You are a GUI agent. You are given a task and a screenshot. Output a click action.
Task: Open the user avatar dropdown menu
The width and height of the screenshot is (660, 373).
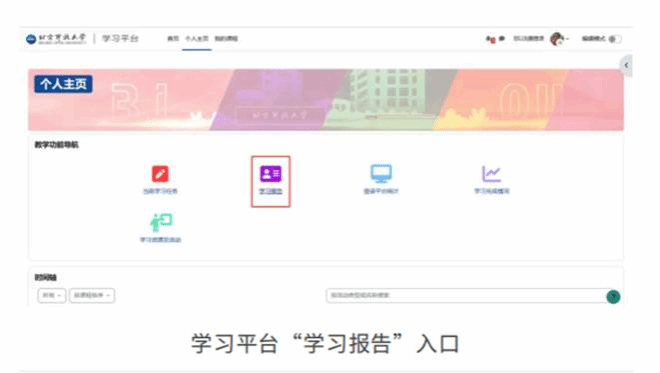point(559,39)
